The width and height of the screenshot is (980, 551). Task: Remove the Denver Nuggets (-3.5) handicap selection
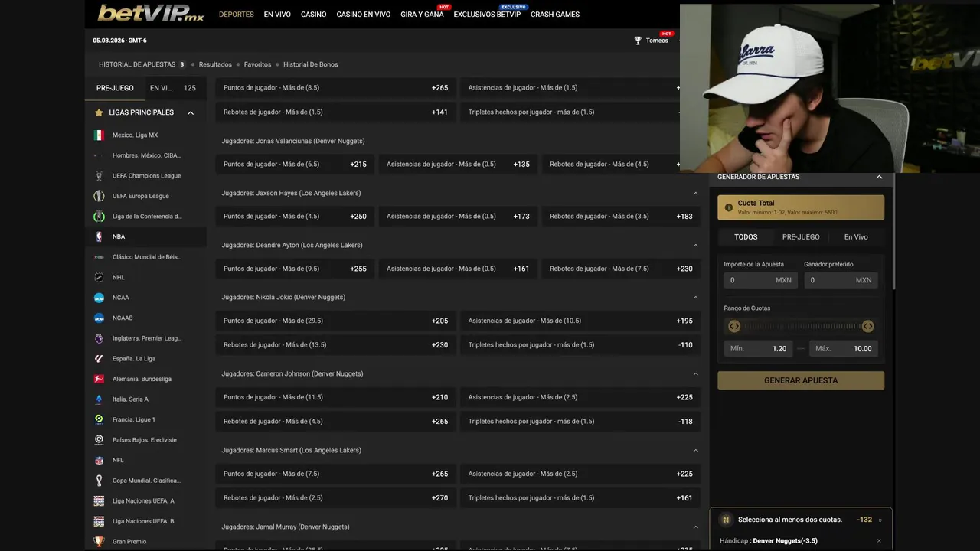(879, 541)
